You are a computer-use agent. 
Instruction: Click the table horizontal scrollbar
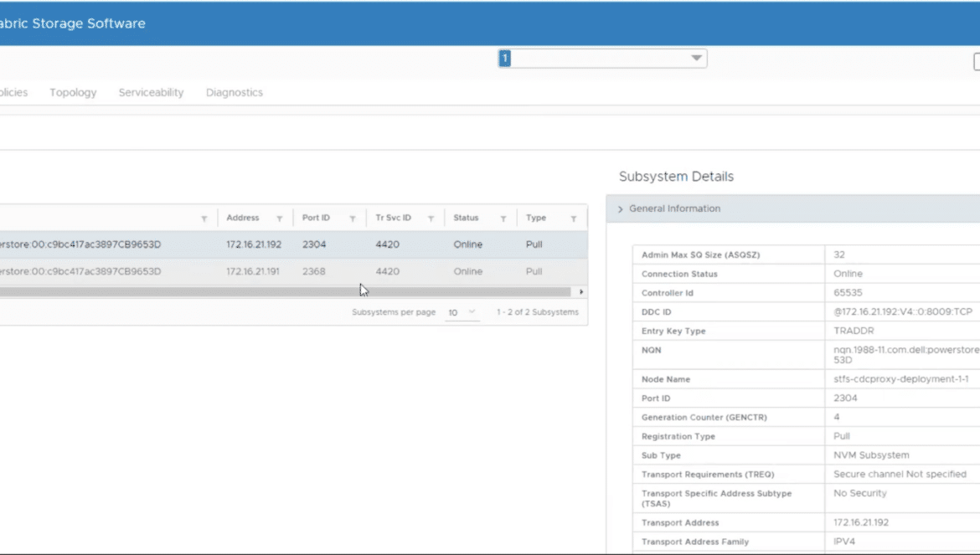click(285, 291)
